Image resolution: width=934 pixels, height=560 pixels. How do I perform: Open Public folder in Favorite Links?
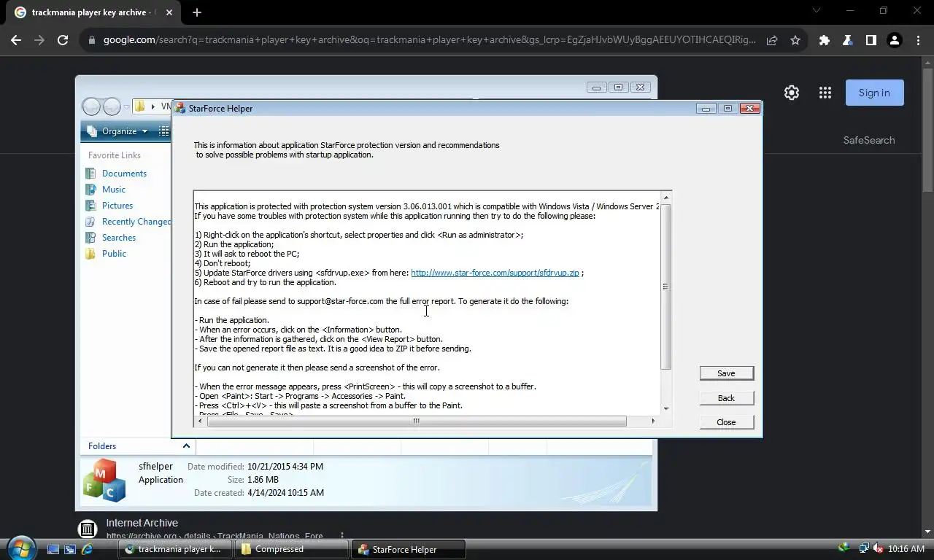[114, 254]
